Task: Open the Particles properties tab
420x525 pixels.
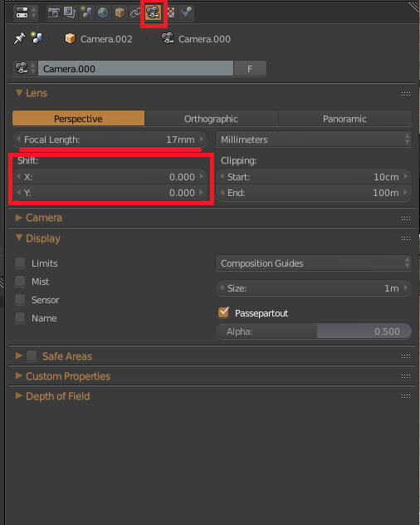Action: (x=186, y=12)
